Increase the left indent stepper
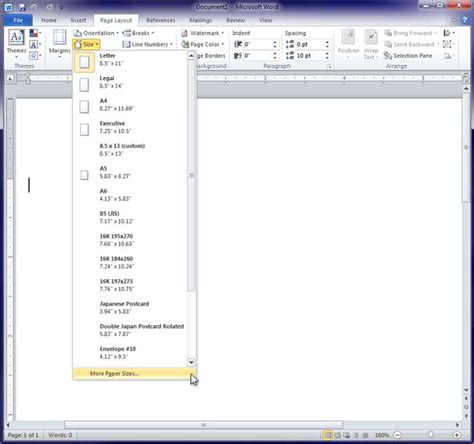The image size is (474, 444). tap(275, 42)
